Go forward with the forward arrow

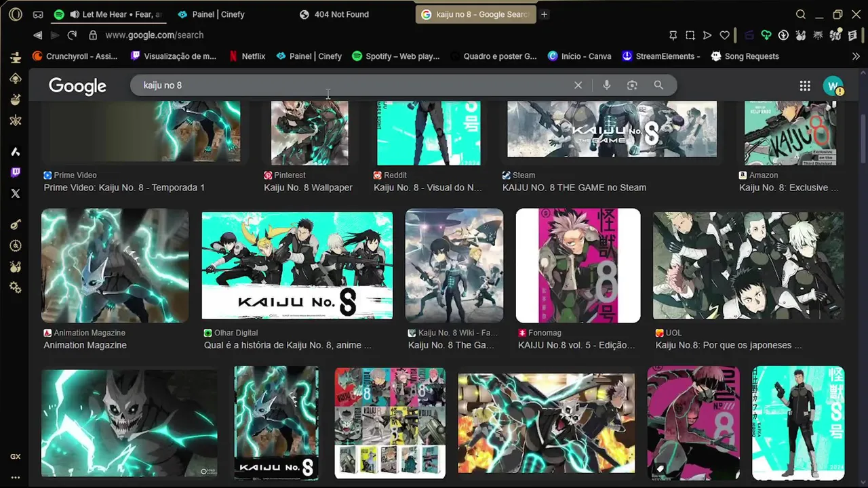click(x=55, y=35)
